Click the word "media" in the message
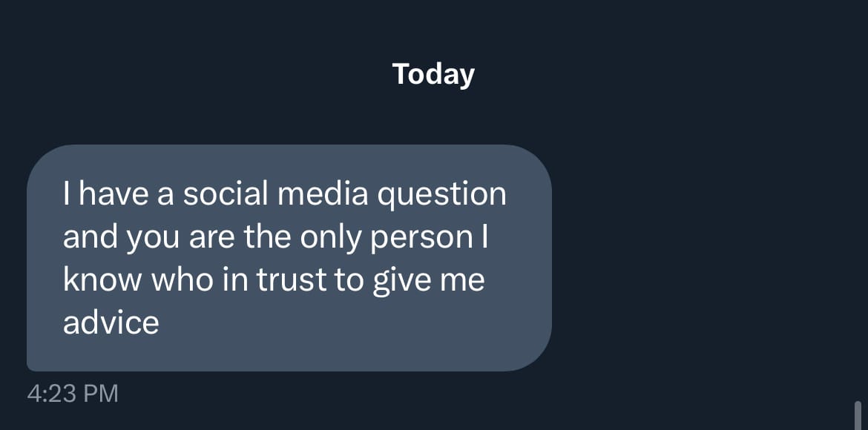The image size is (868, 430). click(322, 195)
